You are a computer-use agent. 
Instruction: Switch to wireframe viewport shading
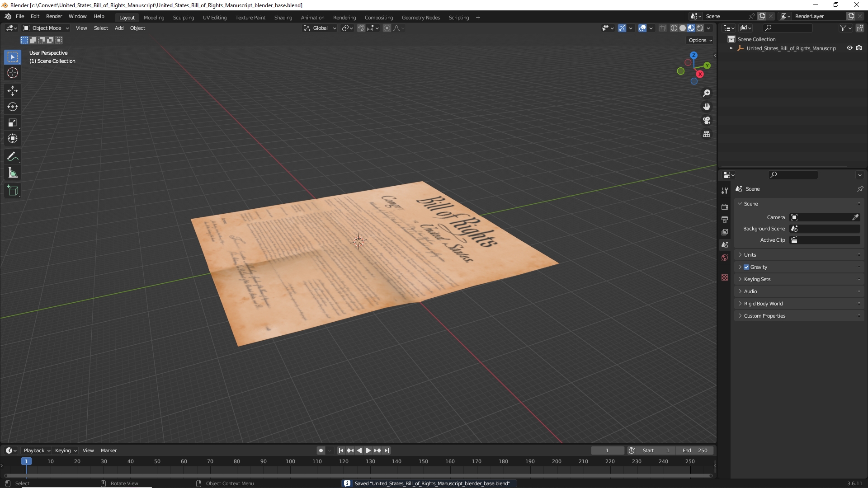point(674,28)
